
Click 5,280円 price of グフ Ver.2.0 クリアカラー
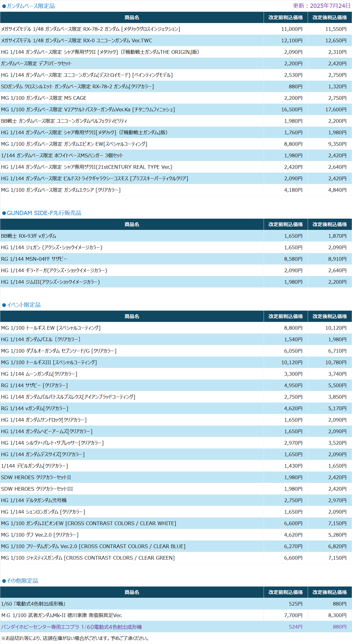(337, 535)
